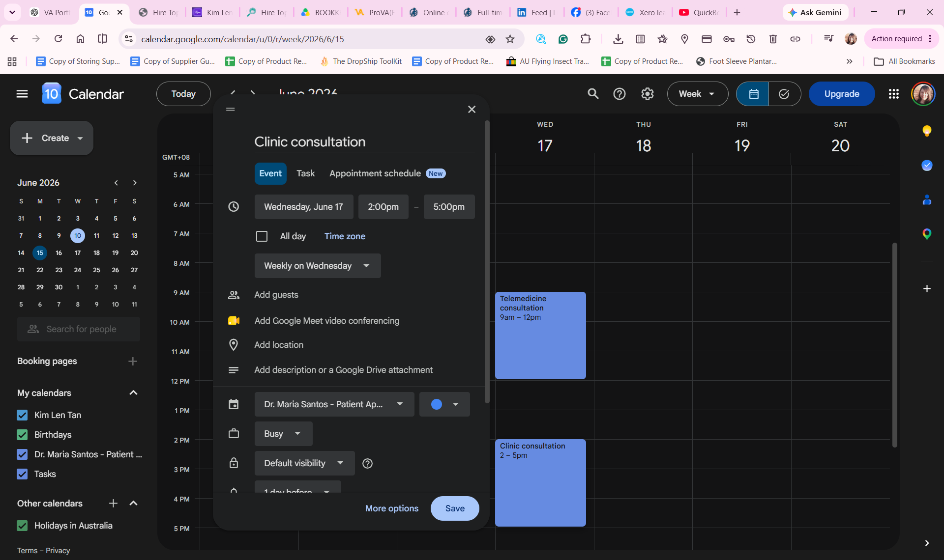Click the Search for people field
Image resolution: width=944 pixels, height=560 pixels.
(x=79, y=329)
